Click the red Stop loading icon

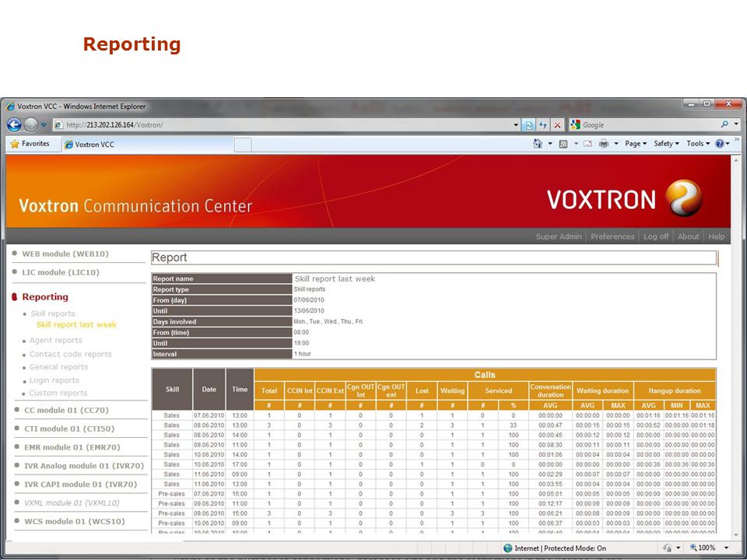coord(557,124)
